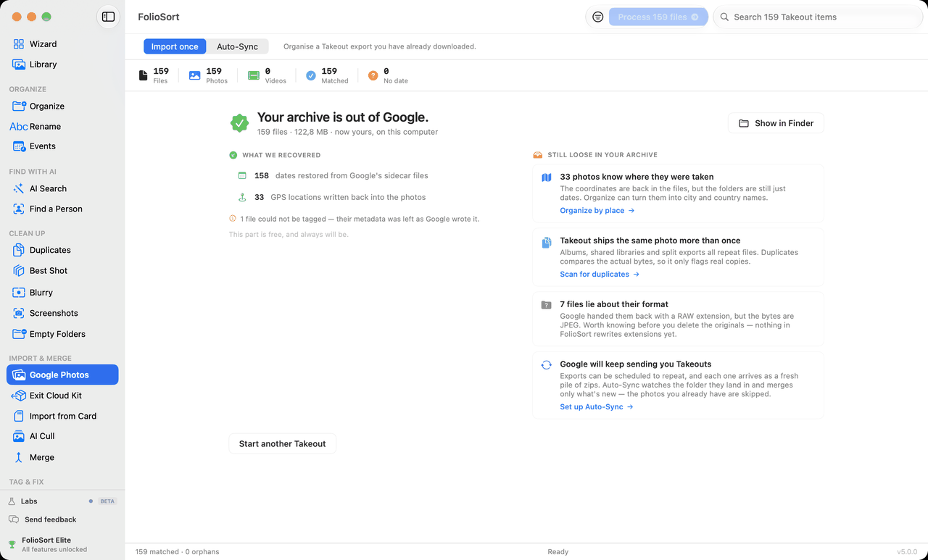This screenshot has width=928, height=560.
Task: Open Events in sidebar
Action: [x=62, y=146]
